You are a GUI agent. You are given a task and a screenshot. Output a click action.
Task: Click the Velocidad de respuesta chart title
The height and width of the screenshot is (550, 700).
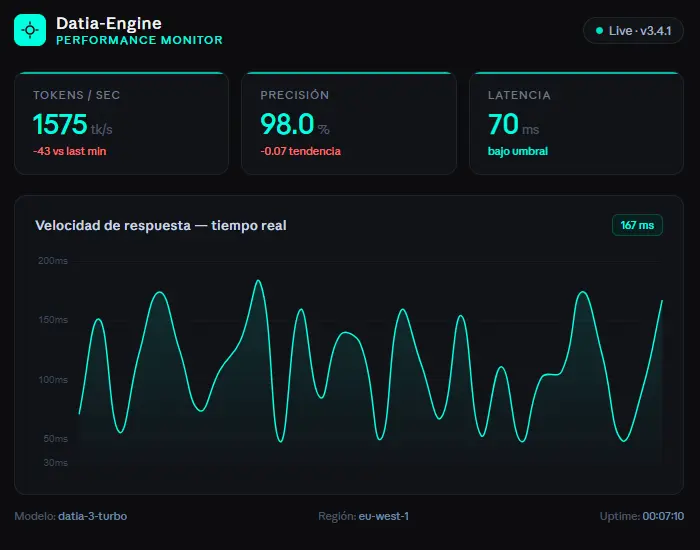160,226
